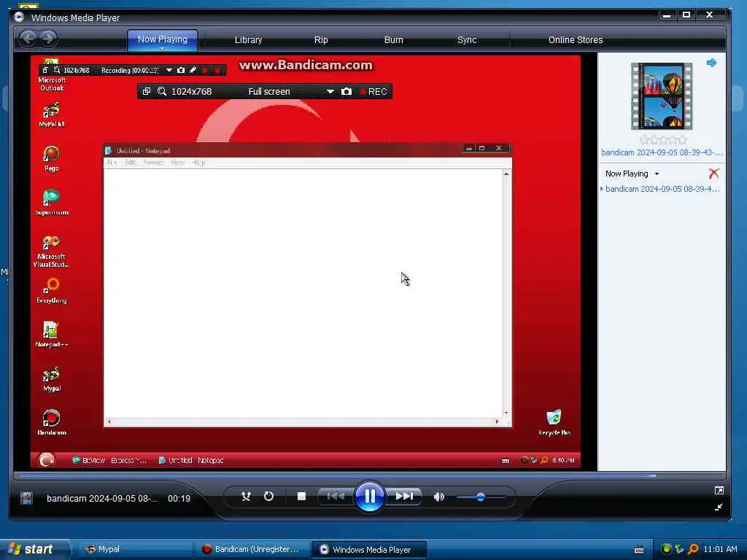747x560 pixels.
Task: Click the Bandicam camera screenshot icon
Action: (347, 91)
